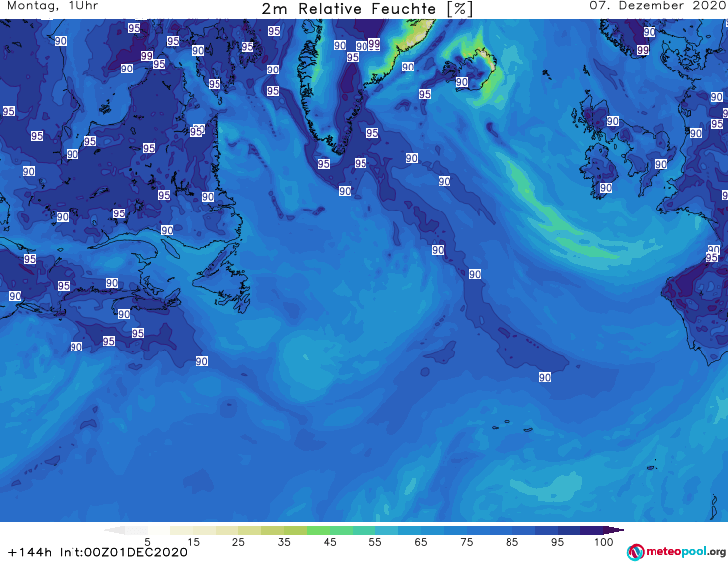Pick the bright green legend swatch above 45
This screenshot has height=562, width=728.
click(318, 530)
